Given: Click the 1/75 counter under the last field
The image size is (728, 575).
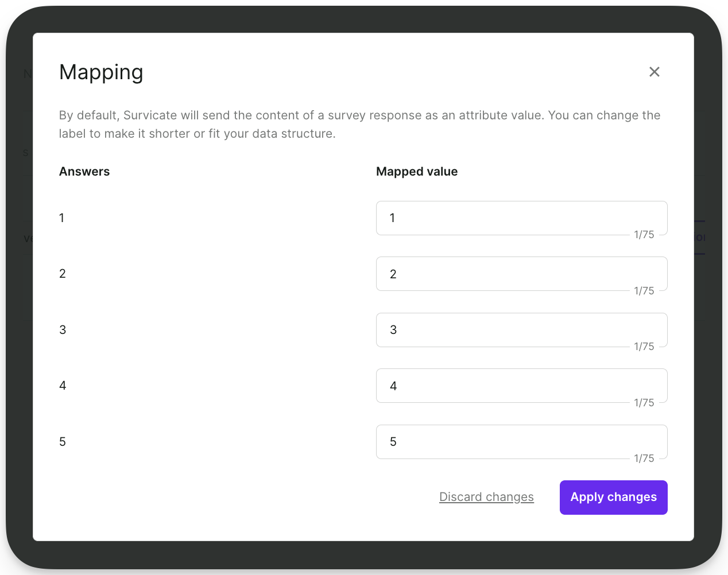Looking at the screenshot, I should click(x=644, y=458).
